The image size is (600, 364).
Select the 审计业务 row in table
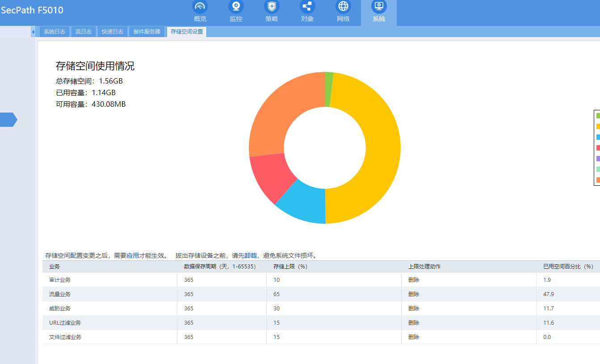(60, 280)
